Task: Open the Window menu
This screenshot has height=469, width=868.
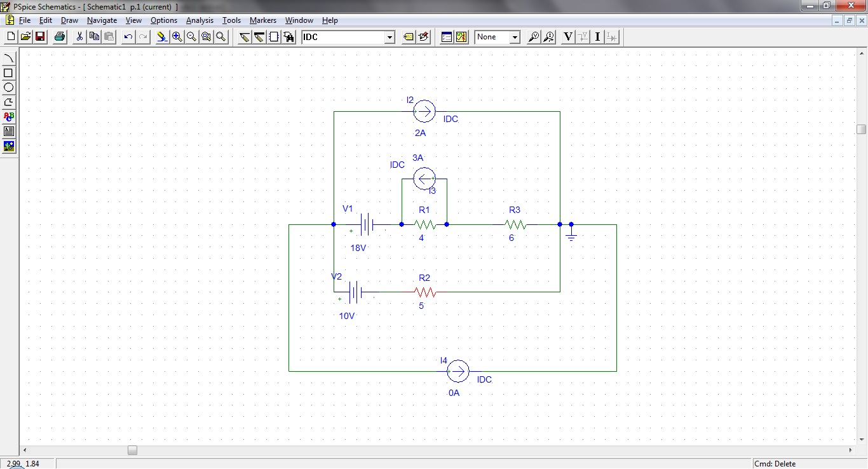Action: click(299, 20)
